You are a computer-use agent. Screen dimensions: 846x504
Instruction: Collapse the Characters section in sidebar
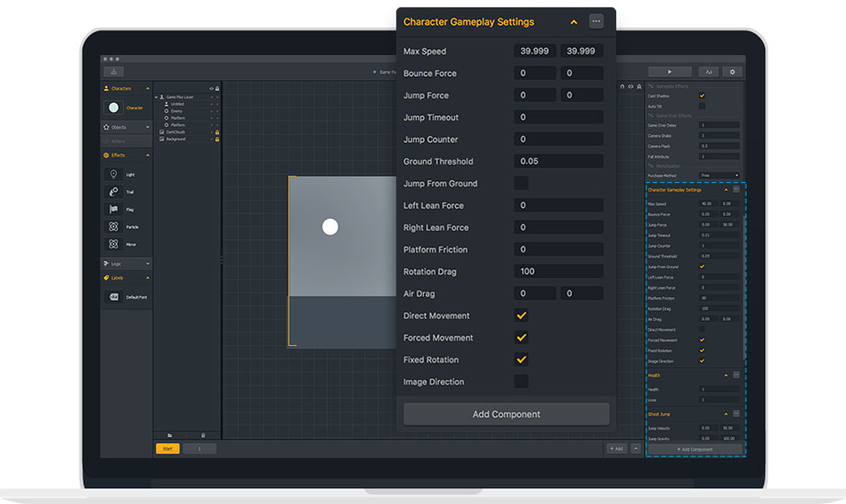pyautogui.click(x=147, y=88)
